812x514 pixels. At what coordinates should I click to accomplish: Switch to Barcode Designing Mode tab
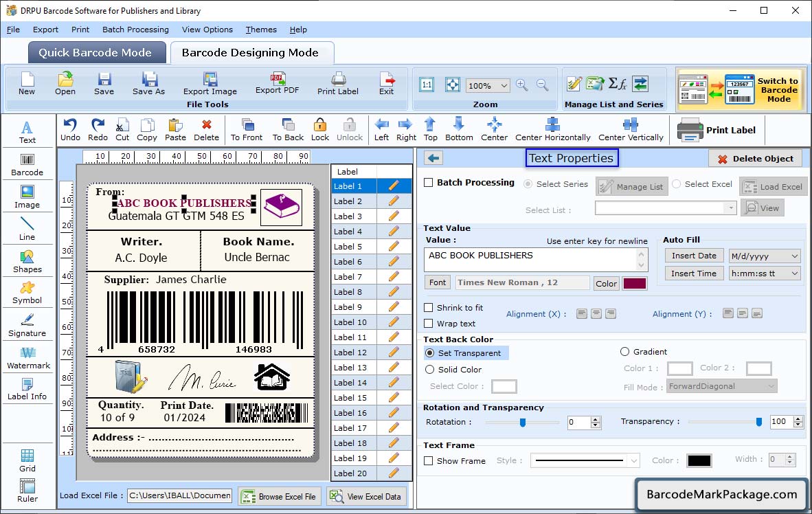coord(251,52)
